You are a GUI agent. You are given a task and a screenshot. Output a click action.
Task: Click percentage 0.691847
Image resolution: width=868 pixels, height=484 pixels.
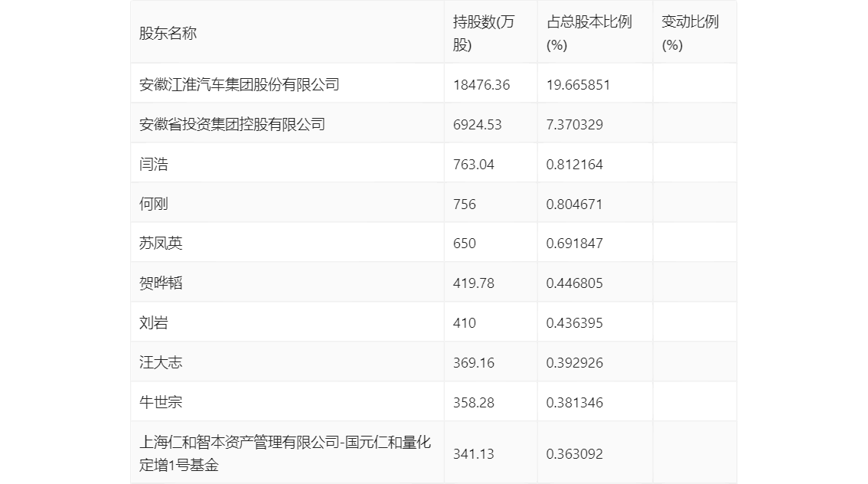[x=575, y=243]
